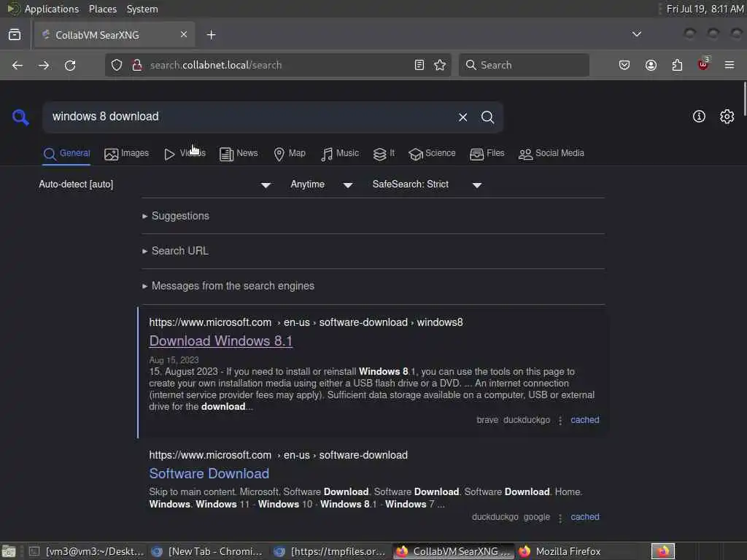Reload the current page
This screenshot has height=560, width=747.
70,65
